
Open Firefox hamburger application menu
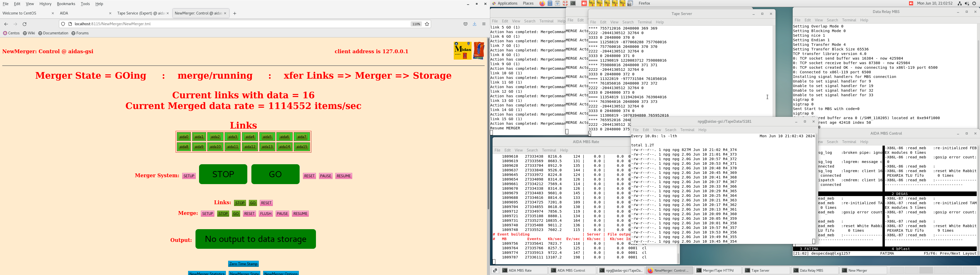point(484,24)
